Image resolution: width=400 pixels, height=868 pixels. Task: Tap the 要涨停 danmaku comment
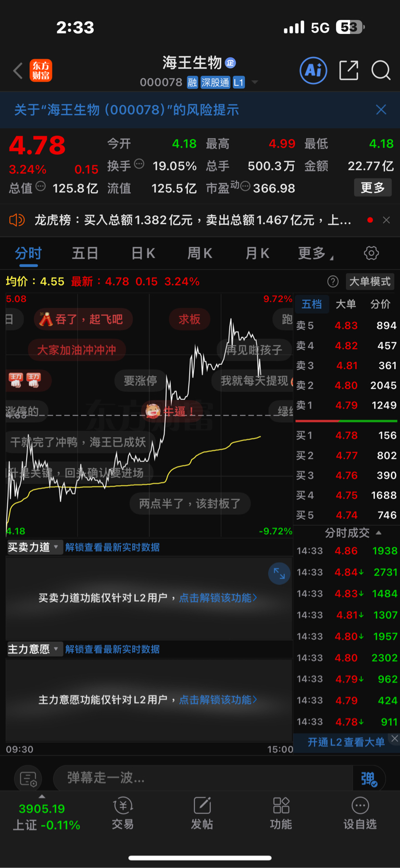pyautogui.click(x=140, y=381)
